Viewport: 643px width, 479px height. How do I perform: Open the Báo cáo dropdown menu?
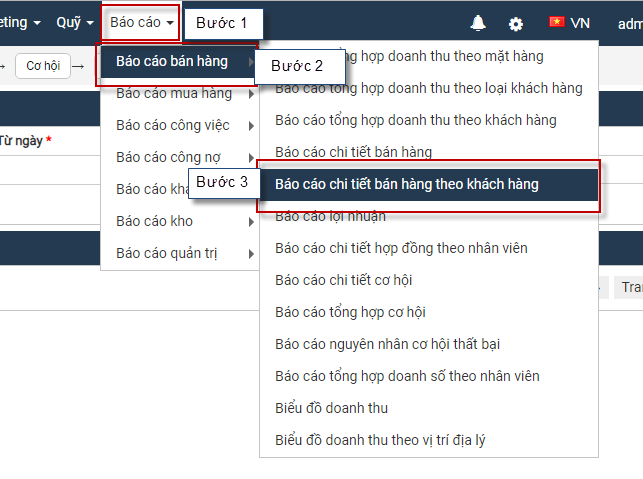142,22
